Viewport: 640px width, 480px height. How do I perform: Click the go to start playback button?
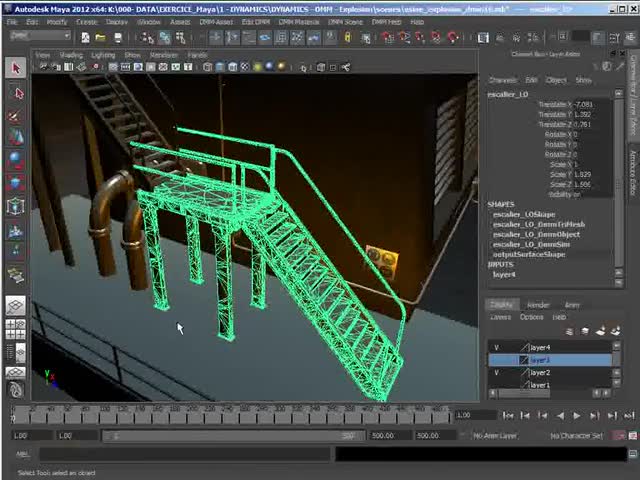509,415
